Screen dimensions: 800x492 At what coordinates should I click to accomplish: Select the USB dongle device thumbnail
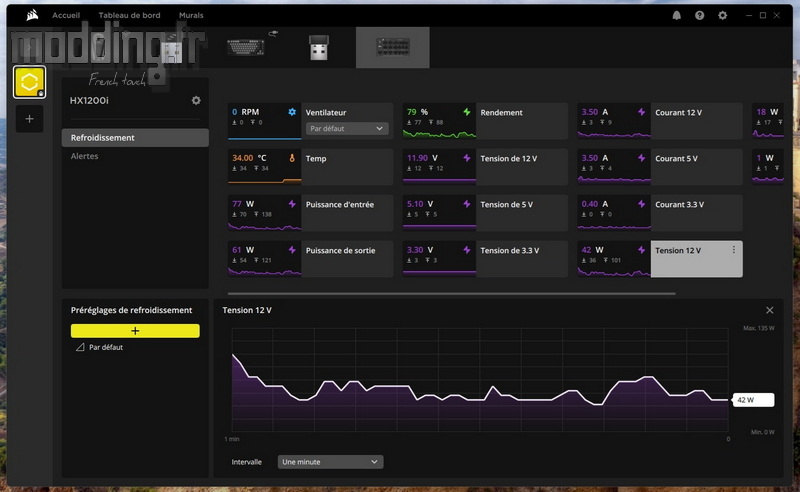(x=319, y=47)
